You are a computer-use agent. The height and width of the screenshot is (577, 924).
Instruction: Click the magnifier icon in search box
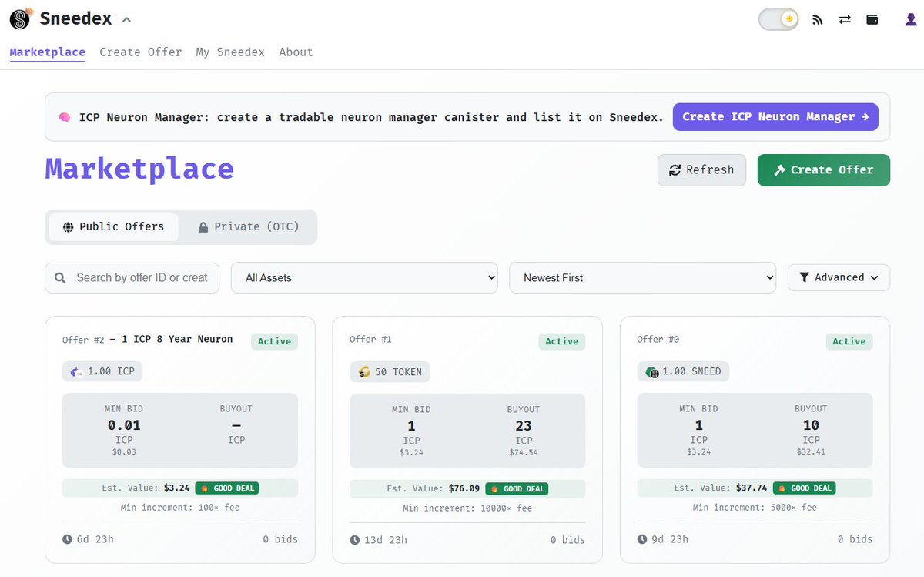click(x=60, y=278)
